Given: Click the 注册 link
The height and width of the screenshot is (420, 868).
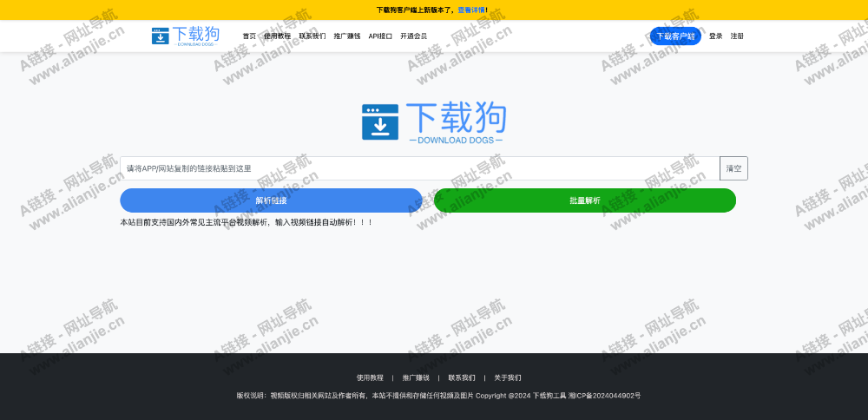Looking at the screenshot, I should tap(737, 36).
